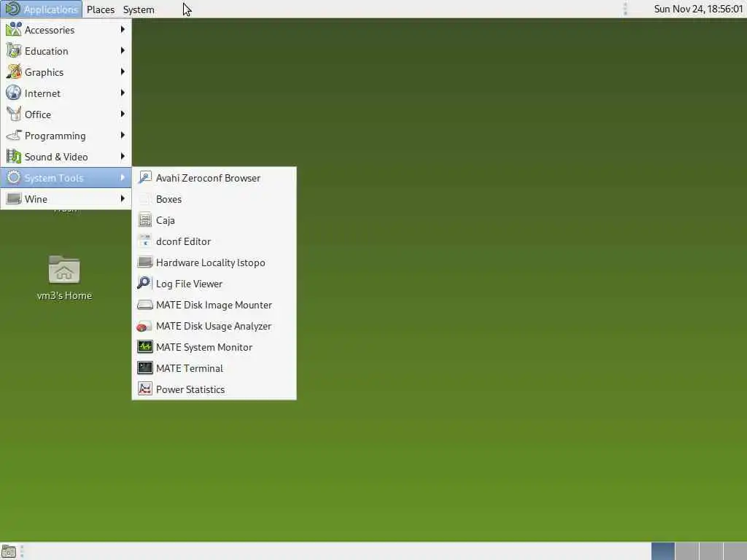Click the MATE Disk Image Mounter icon
The image size is (747, 560).
[145, 305]
